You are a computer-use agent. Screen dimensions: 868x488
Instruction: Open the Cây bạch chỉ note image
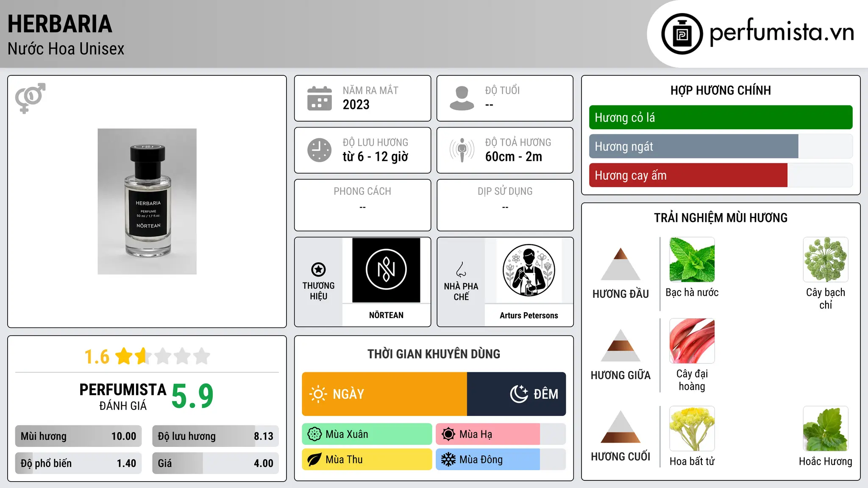pos(826,260)
